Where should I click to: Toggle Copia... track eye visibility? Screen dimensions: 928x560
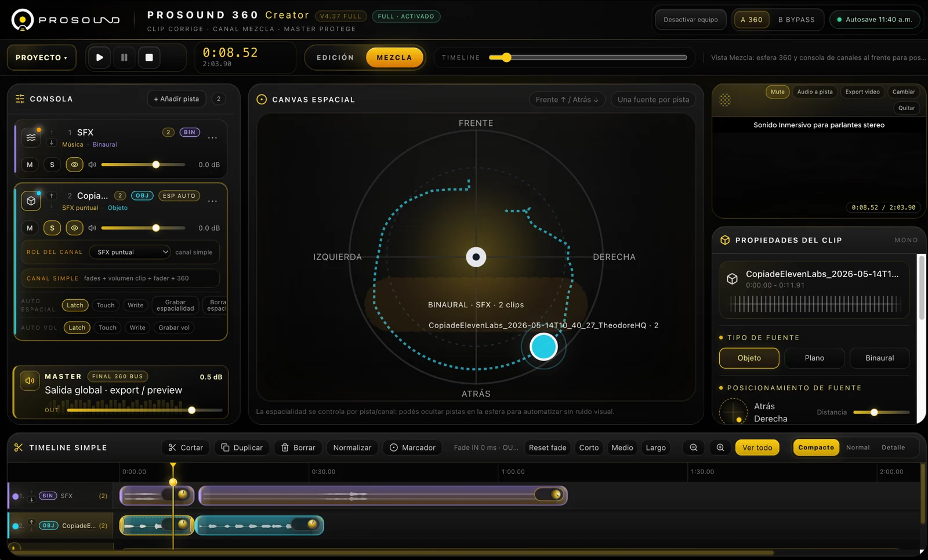(74, 228)
